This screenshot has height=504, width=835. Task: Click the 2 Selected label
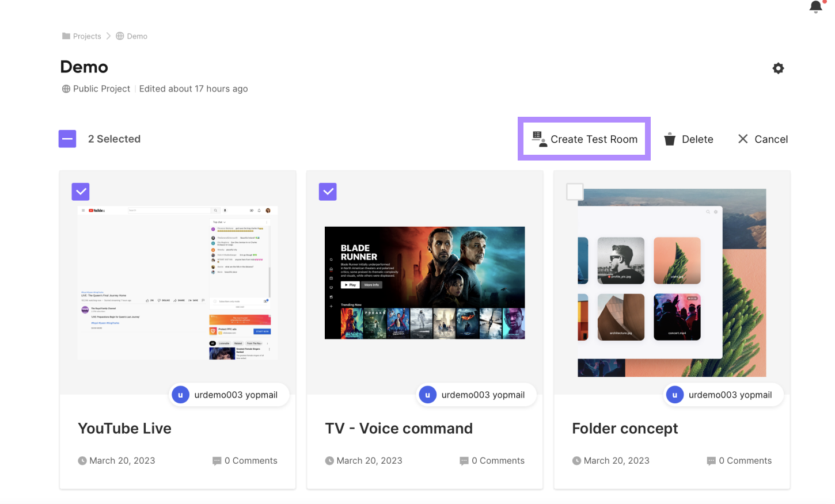point(114,139)
